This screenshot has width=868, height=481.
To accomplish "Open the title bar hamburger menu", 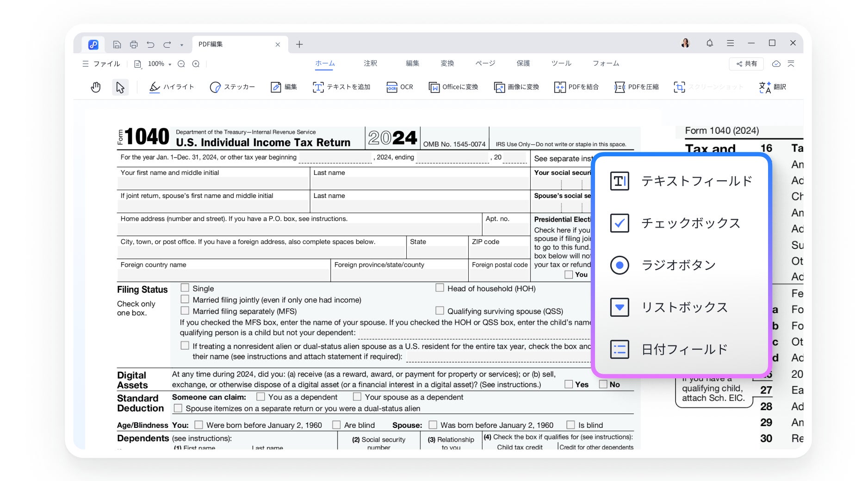I will 731,43.
